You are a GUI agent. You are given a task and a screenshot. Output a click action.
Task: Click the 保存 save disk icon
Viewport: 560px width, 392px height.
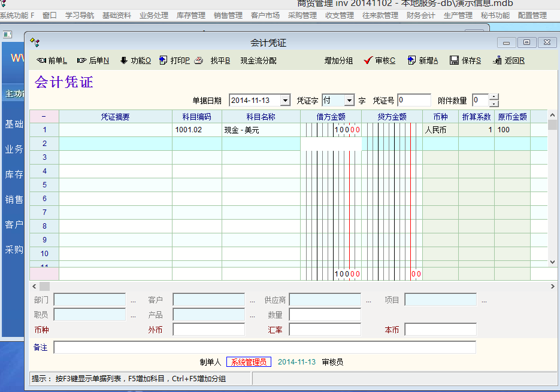(454, 60)
